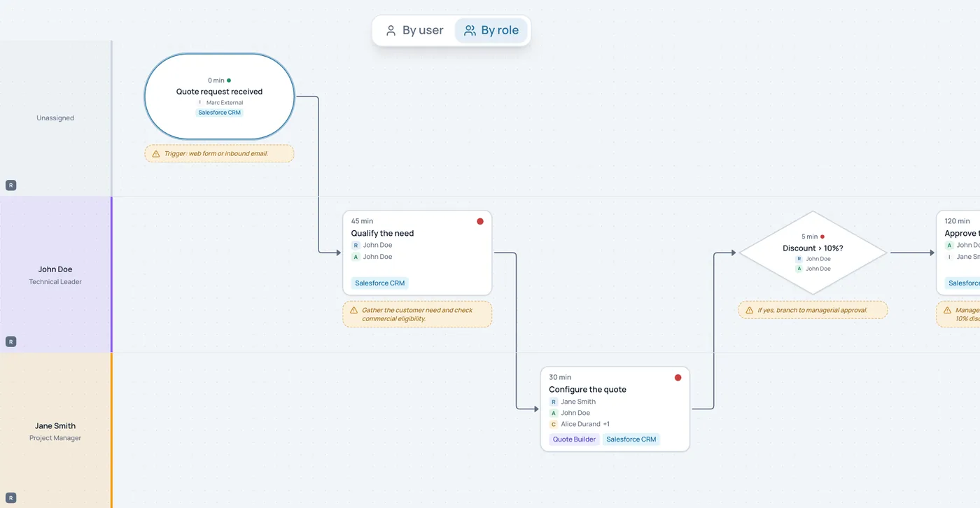Open the partially visible Approve task card
This screenshot has width=980, height=508.
click(x=958, y=253)
